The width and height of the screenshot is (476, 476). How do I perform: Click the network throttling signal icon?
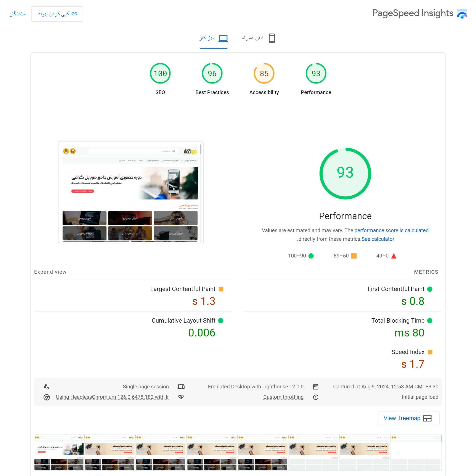coord(181,397)
